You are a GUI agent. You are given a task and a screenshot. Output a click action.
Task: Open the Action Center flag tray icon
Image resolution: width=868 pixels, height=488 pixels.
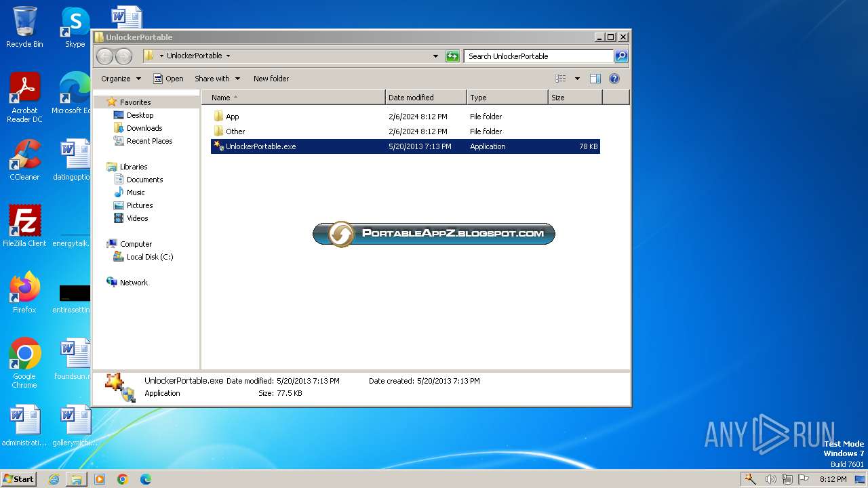click(803, 479)
